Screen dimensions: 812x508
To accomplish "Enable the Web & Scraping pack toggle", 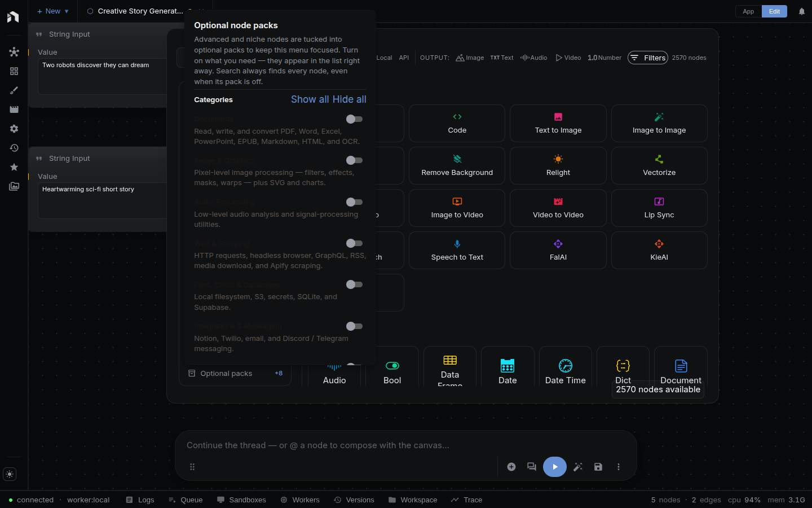I will click(x=354, y=243).
